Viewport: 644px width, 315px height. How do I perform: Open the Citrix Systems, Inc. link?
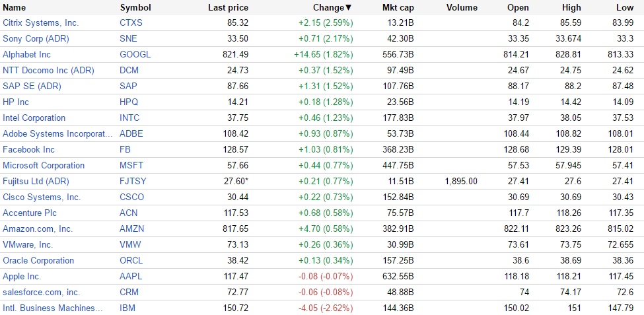(x=40, y=23)
